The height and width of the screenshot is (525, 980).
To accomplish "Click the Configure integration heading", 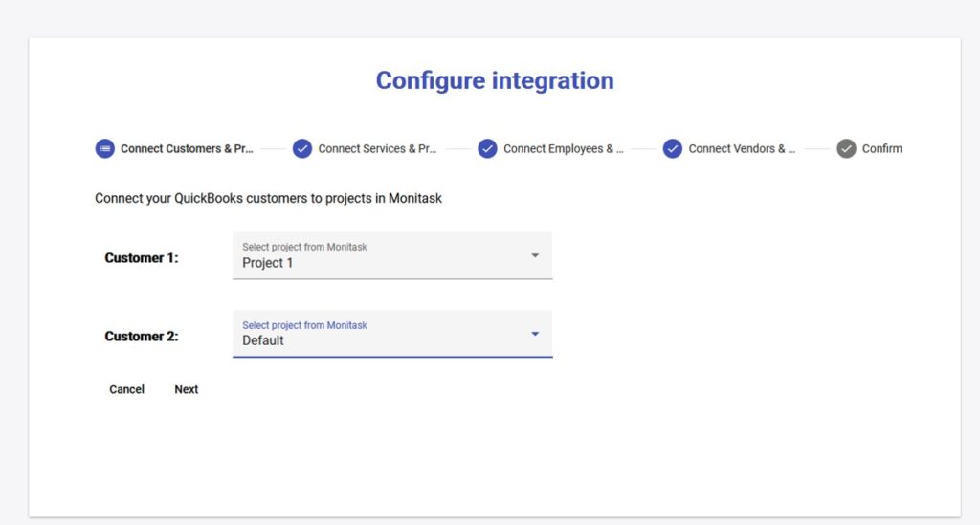I will pyautogui.click(x=495, y=80).
